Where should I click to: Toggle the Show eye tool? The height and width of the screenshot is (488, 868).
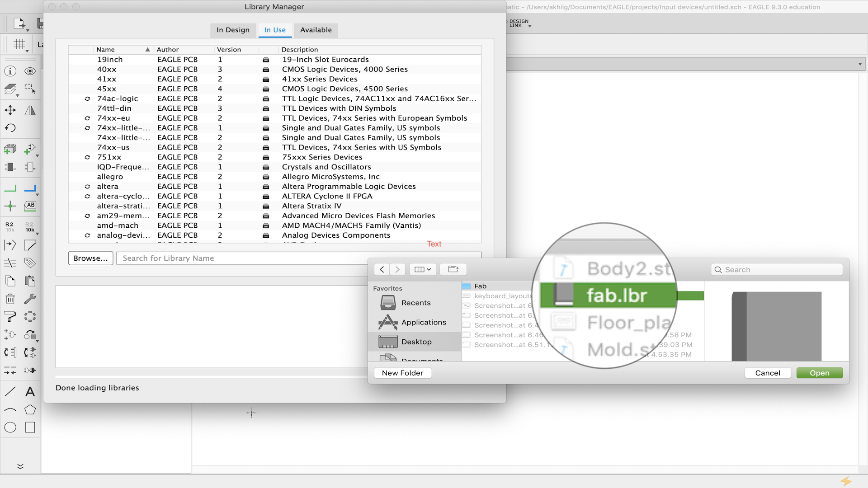click(x=30, y=71)
